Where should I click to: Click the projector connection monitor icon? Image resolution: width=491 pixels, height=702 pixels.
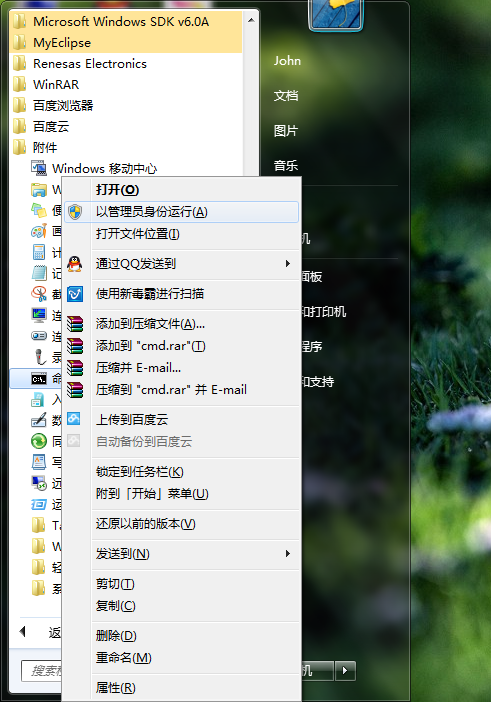tap(39, 315)
